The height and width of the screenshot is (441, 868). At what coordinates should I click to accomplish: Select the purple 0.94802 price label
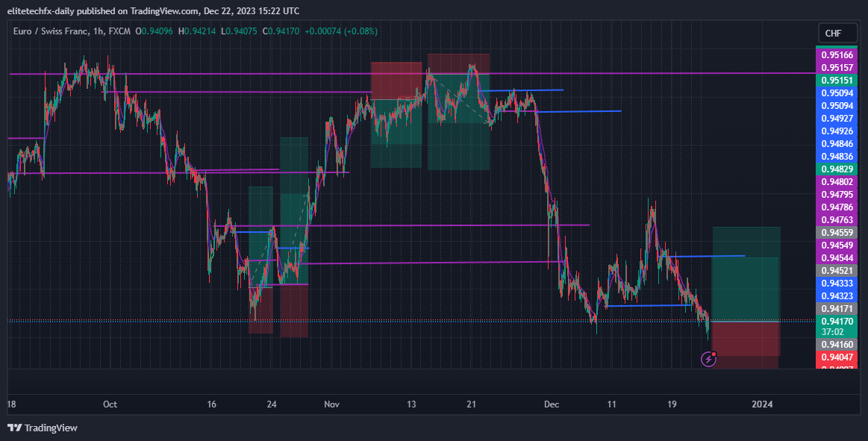click(837, 182)
